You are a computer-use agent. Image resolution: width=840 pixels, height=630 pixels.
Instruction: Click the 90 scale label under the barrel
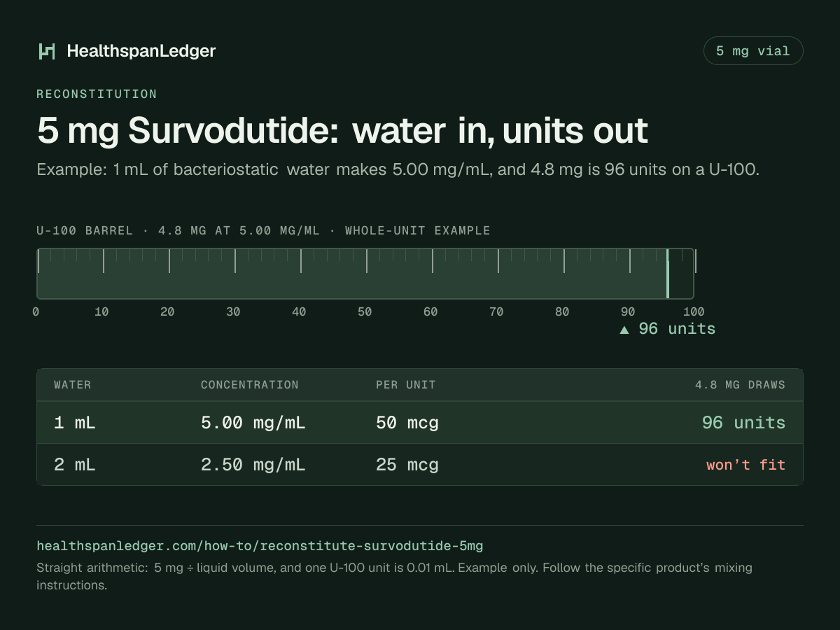click(x=628, y=311)
